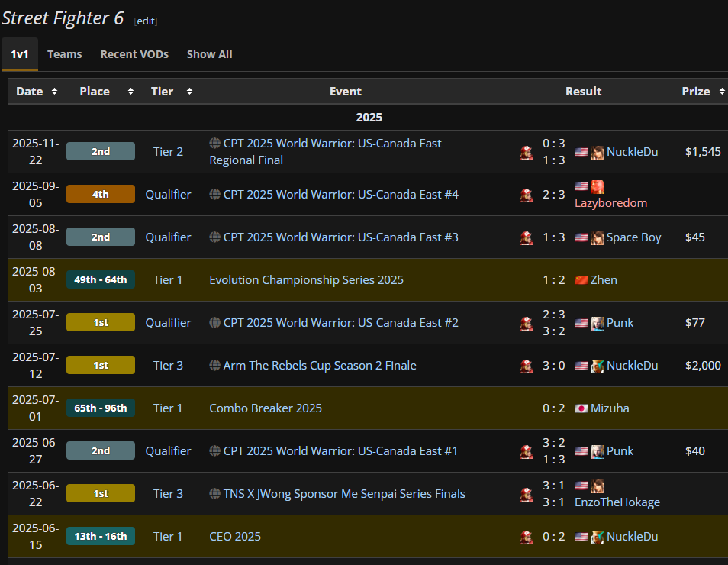Open TNS X JWong Sponsor Me Senpai Finals
The width and height of the screenshot is (728, 565).
(344, 493)
